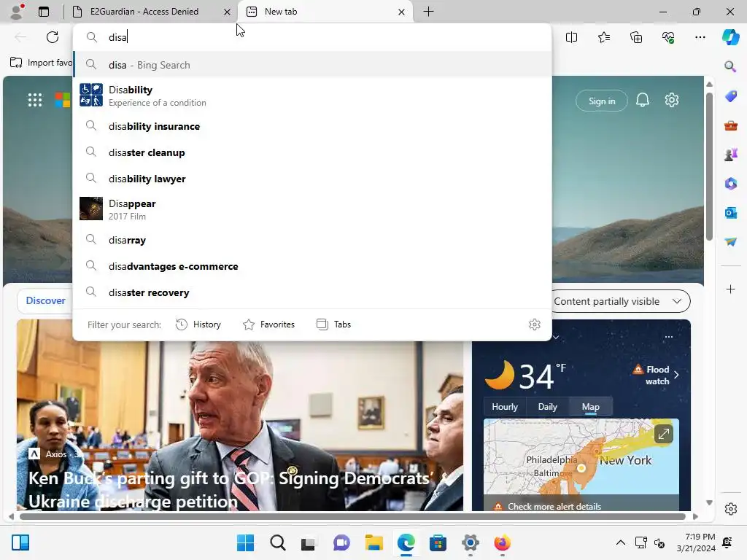Open the Discover feed tab

(45, 300)
